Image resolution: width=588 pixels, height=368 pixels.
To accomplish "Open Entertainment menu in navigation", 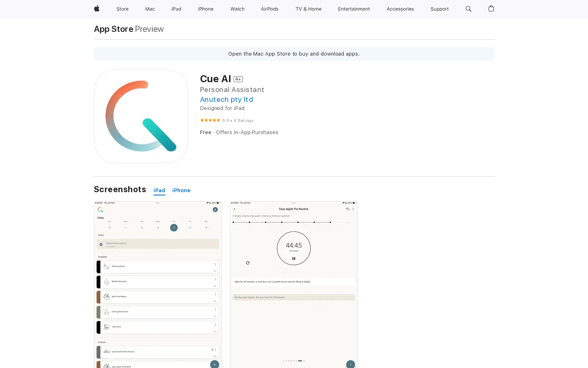I will tap(354, 9).
